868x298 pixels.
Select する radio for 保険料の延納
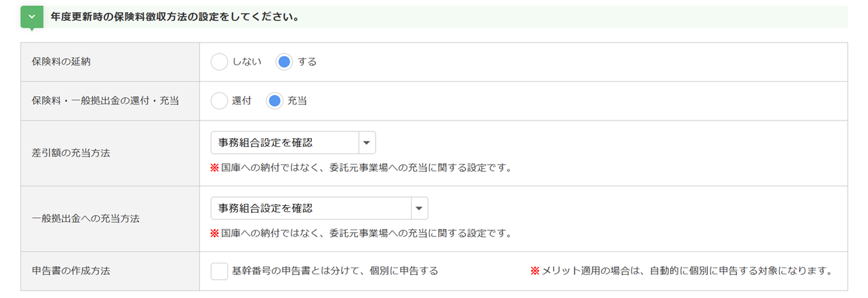point(285,62)
